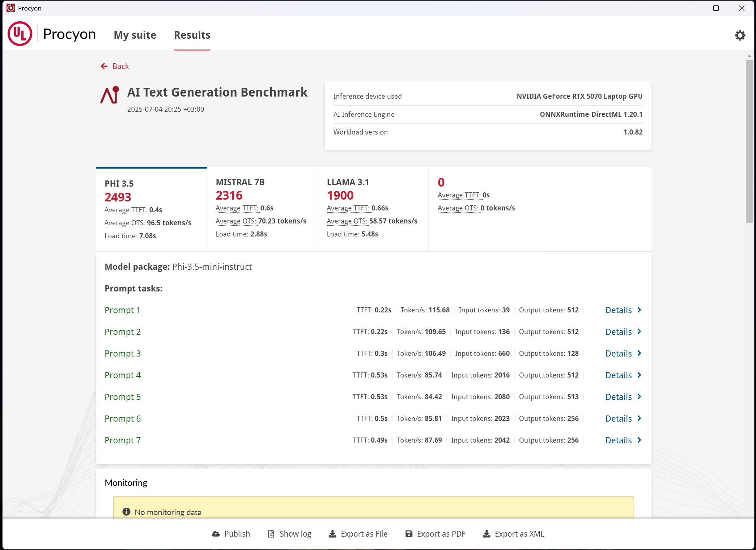Click the Publish cloud icon
The width and height of the screenshot is (756, 550).
point(216,534)
